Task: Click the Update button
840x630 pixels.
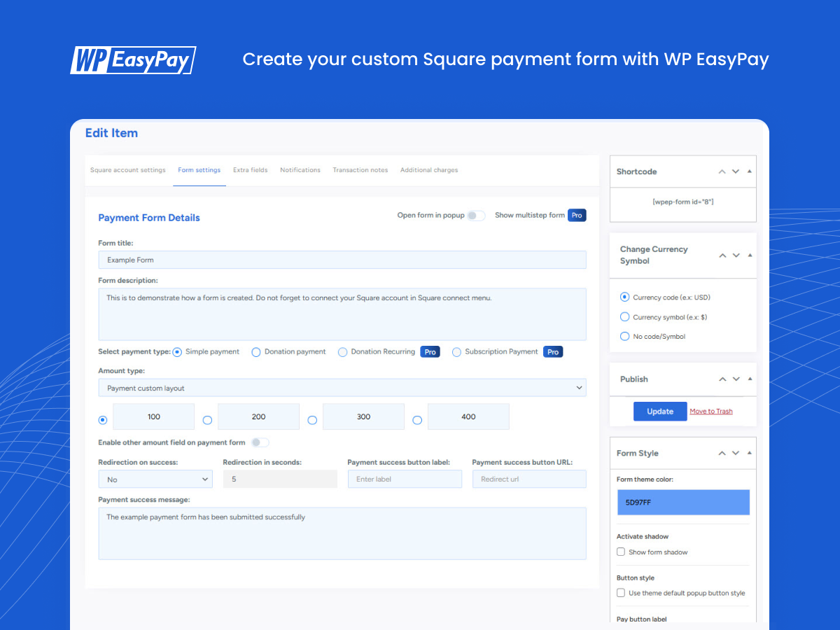Action: coord(659,411)
